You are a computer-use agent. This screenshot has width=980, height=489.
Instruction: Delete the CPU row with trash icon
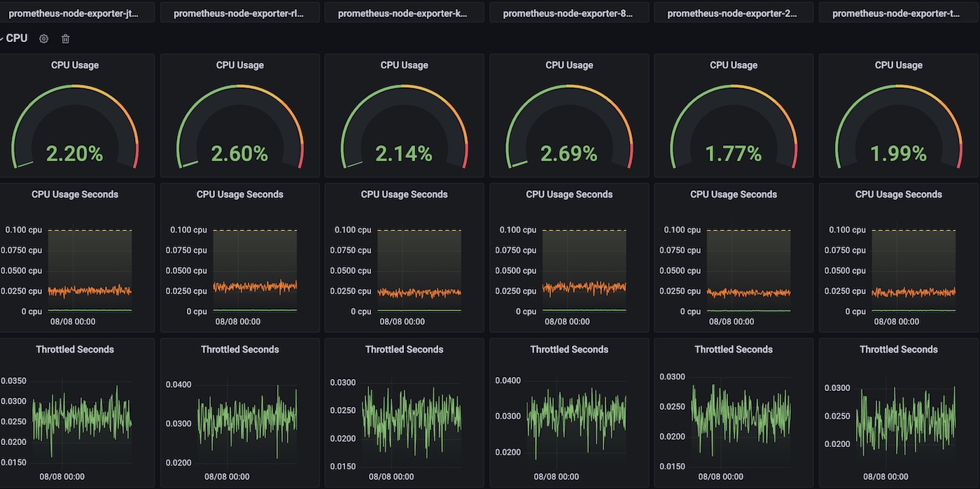point(65,39)
